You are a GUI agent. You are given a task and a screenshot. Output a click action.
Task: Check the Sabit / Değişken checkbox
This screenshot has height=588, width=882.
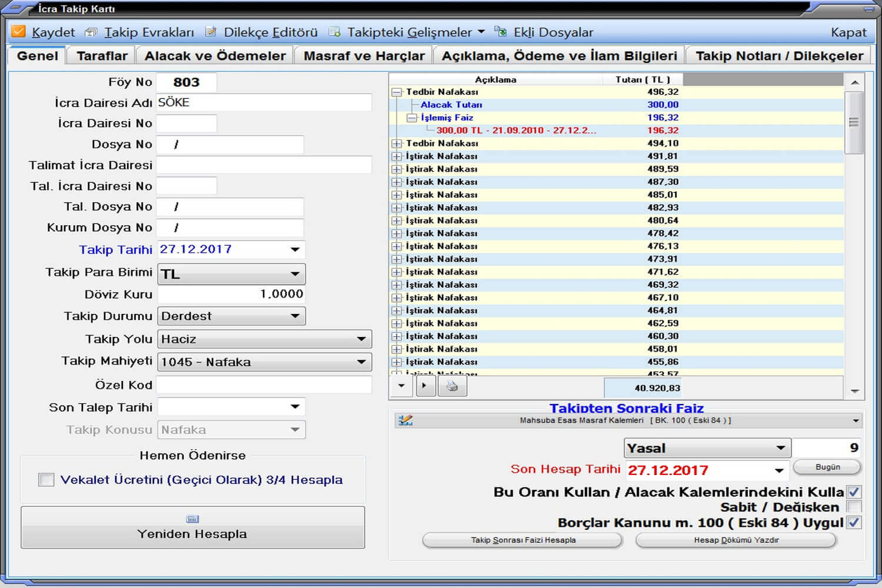click(854, 507)
